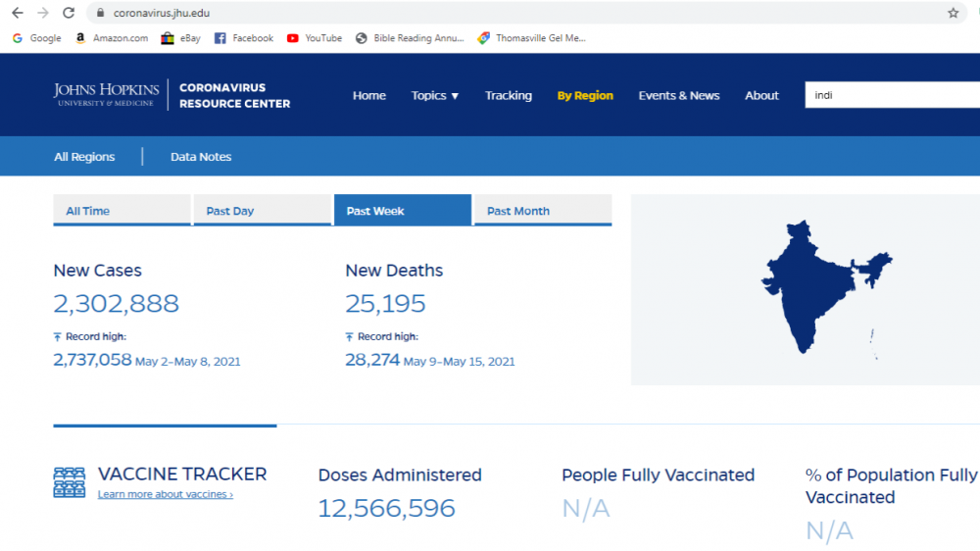Click the India map thumbnail
980x551 pixels.
pyautogui.click(x=823, y=286)
